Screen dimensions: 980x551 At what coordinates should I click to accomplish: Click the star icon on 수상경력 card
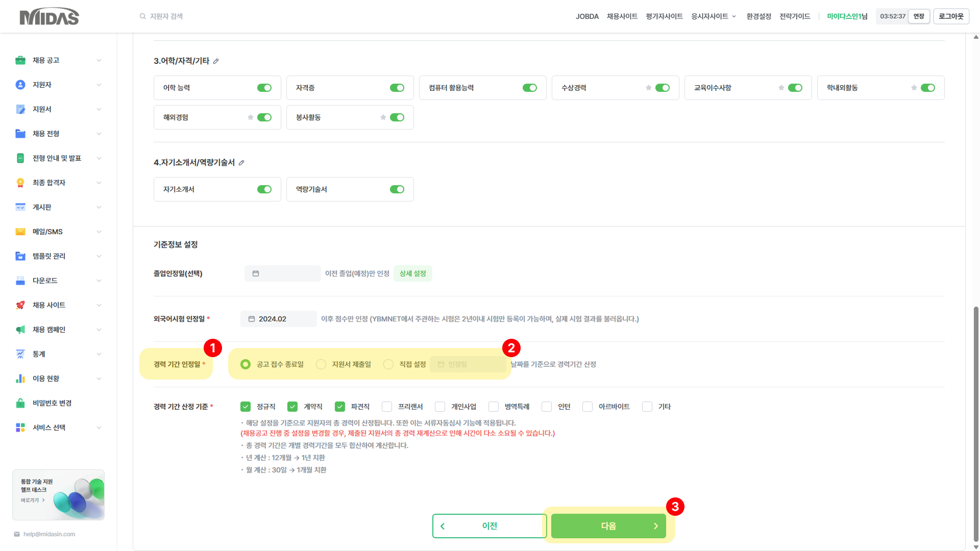click(x=649, y=88)
